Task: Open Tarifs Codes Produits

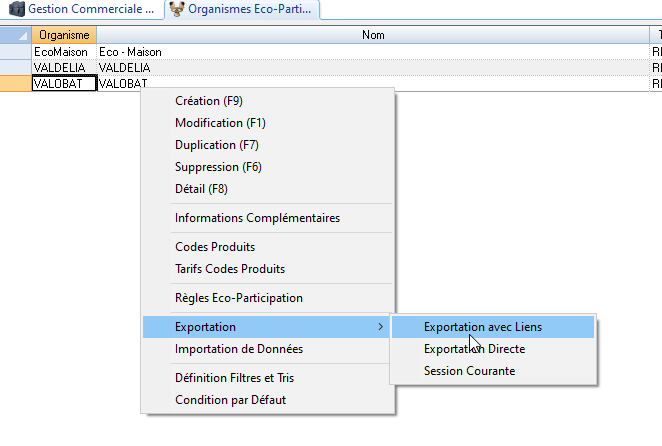Action: coord(229,269)
